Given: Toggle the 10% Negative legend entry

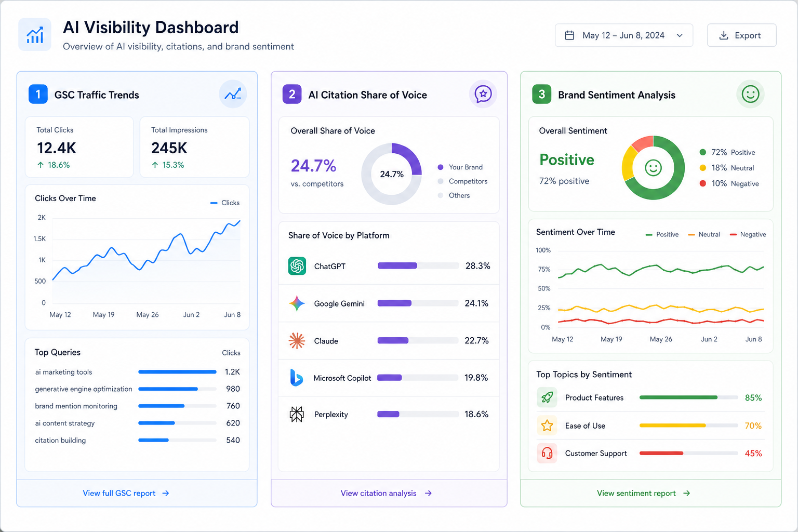Looking at the screenshot, I should click(x=729, y=183).
